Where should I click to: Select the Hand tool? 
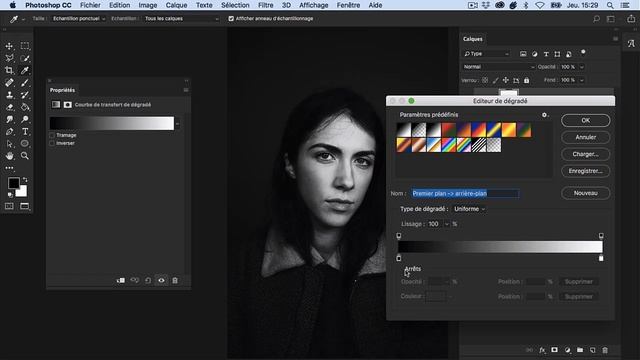9,156
